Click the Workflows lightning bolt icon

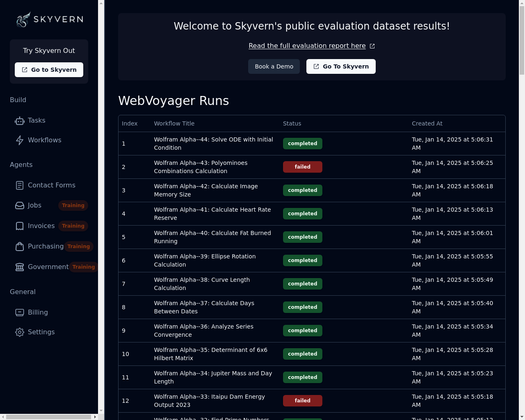(20, 140)
